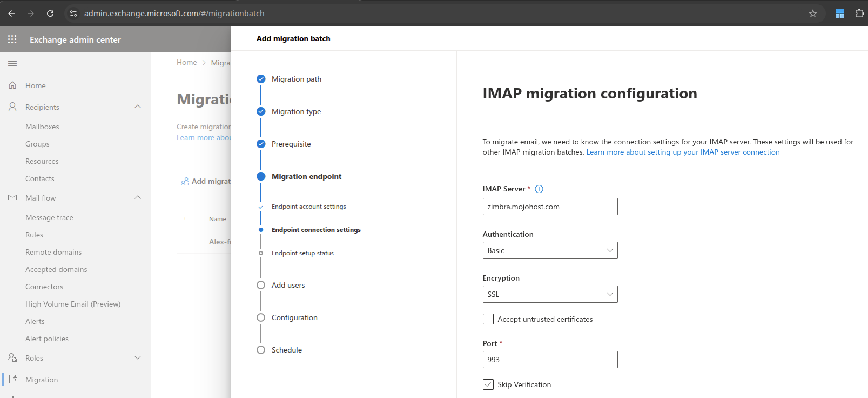
Task: Click the browser forward arrow
Action: (x=31, y=14)
